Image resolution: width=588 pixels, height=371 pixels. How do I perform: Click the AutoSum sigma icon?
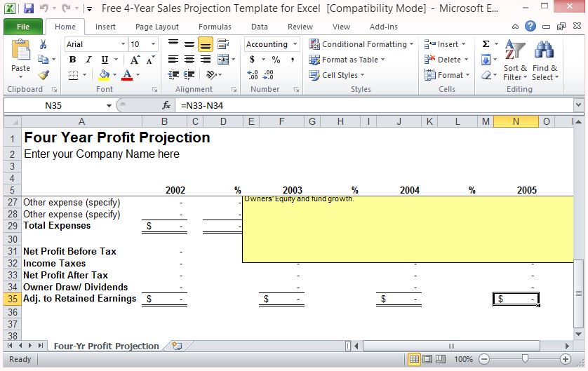[486, 44]
